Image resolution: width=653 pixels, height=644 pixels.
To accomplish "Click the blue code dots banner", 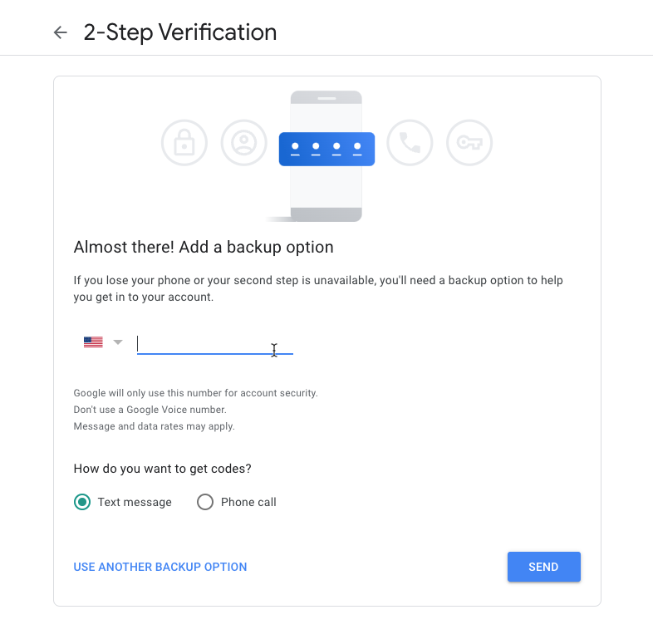I will pos(326,149).
